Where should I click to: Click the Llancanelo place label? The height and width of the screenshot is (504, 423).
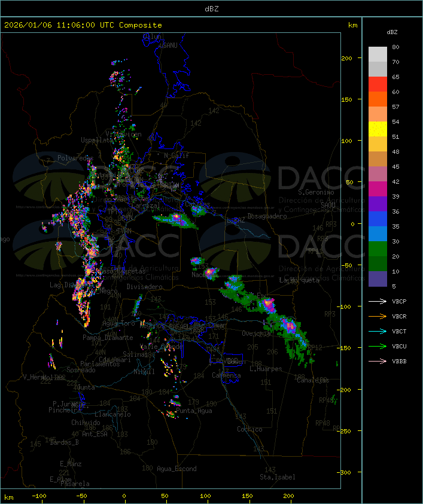[112, 414]
